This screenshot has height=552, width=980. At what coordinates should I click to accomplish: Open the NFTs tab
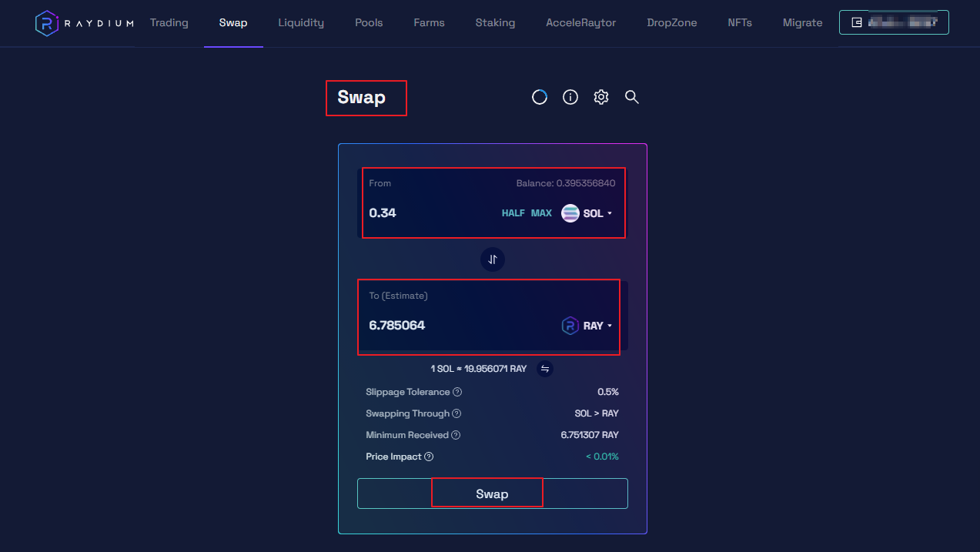740,23
